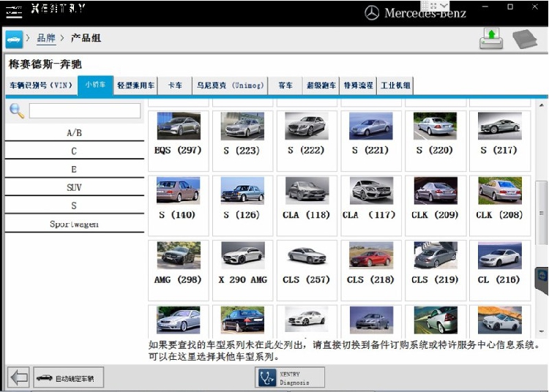Filter by C class in sidebar

tap(74, 151)
